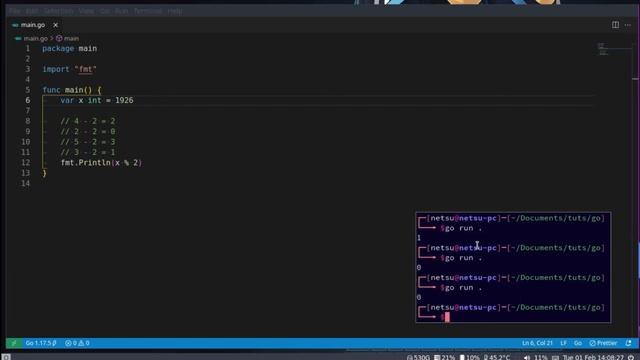
Task: Click main.go in the breadcrumb
Action: coord(36,38)
